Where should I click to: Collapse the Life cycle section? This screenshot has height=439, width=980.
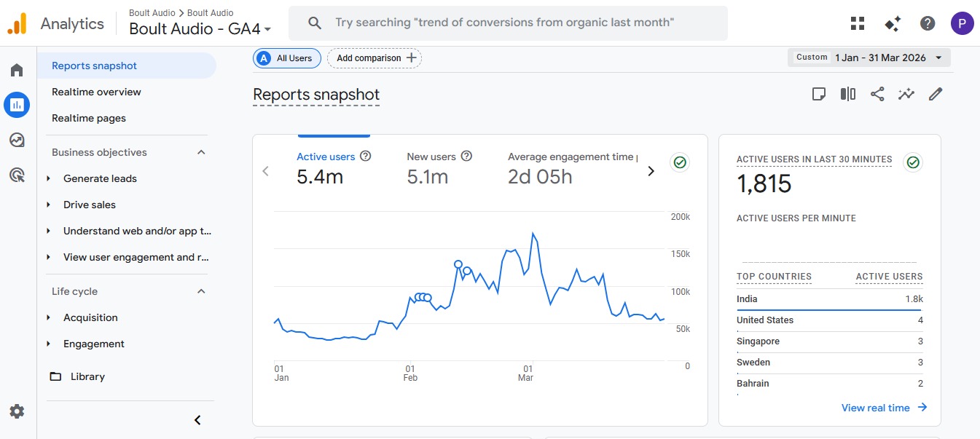pos(202,291)
